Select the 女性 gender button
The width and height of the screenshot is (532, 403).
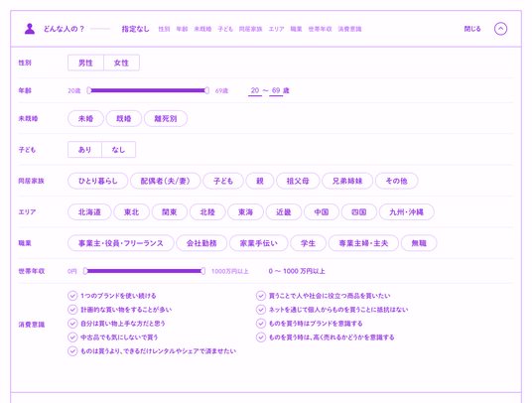(x=121, y=63)
